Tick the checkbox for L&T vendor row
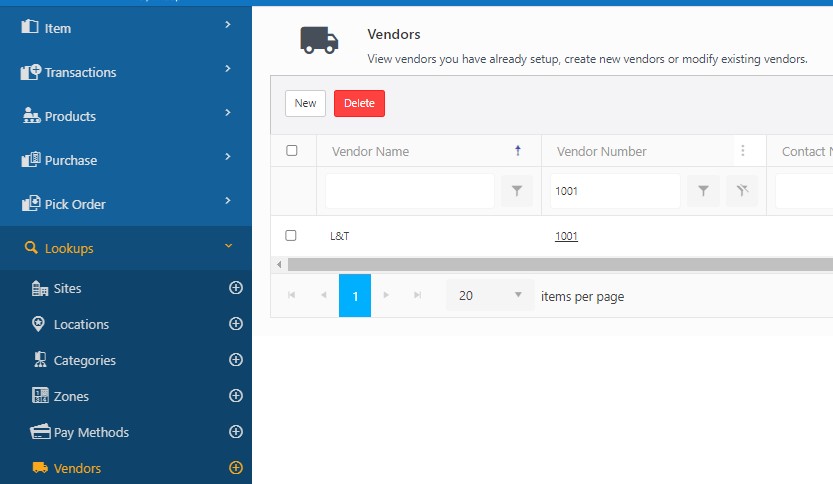The image size is (833, 484). [x=292, y=236]
